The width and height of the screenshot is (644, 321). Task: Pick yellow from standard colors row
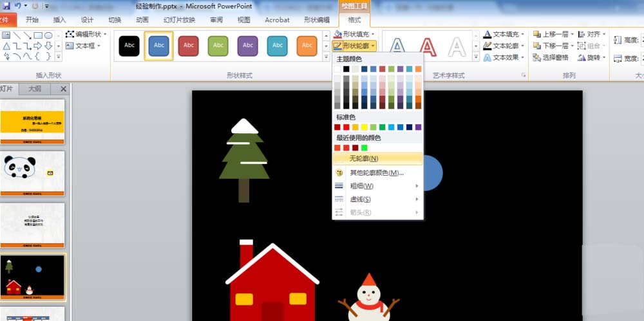[x=364, y=127]
